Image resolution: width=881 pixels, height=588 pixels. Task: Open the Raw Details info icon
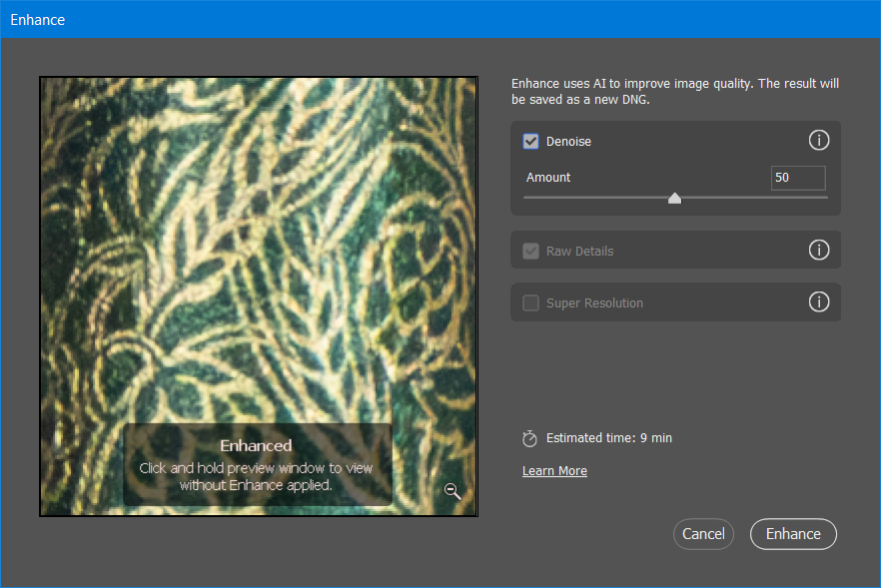[819, 250]
